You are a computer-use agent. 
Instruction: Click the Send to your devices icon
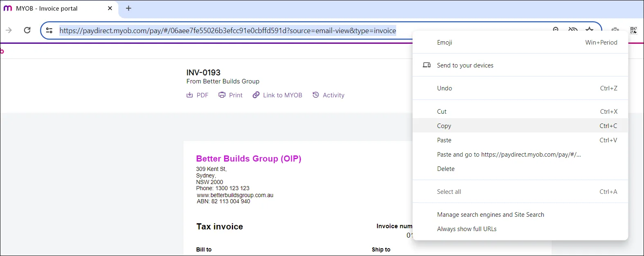tap(426, 65)
